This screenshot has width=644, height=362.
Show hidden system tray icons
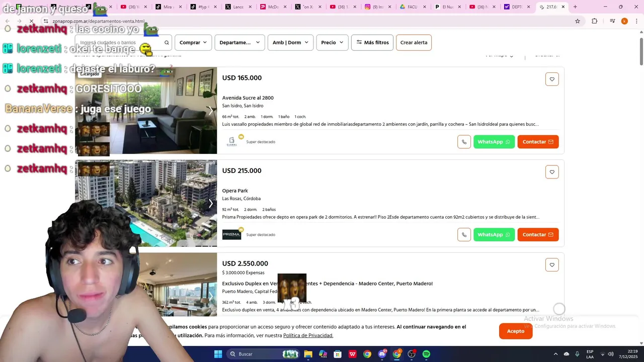click(x=555, y=354)
